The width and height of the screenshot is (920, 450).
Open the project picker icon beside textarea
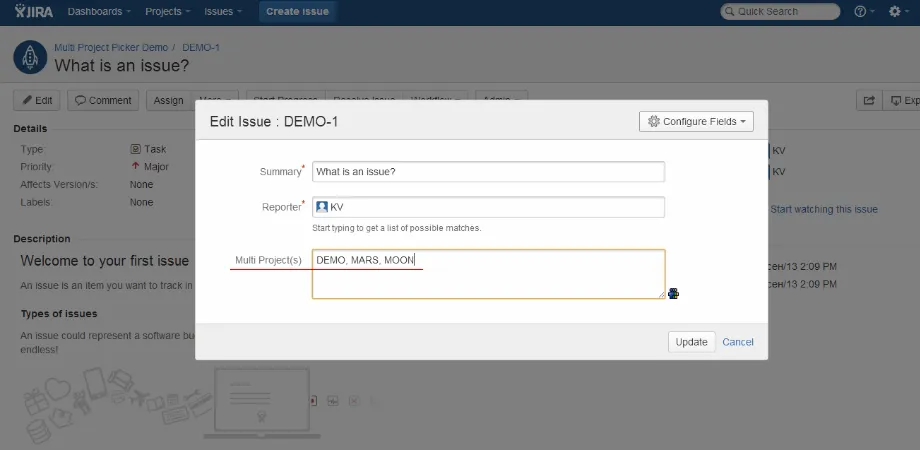coord(674,293)
